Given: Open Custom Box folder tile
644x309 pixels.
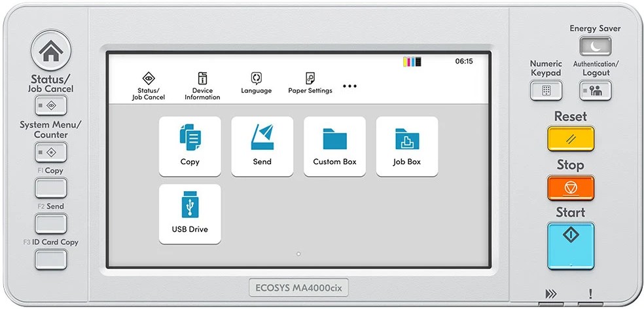Looking at the screenshot, I should click(x=334, y=146).
